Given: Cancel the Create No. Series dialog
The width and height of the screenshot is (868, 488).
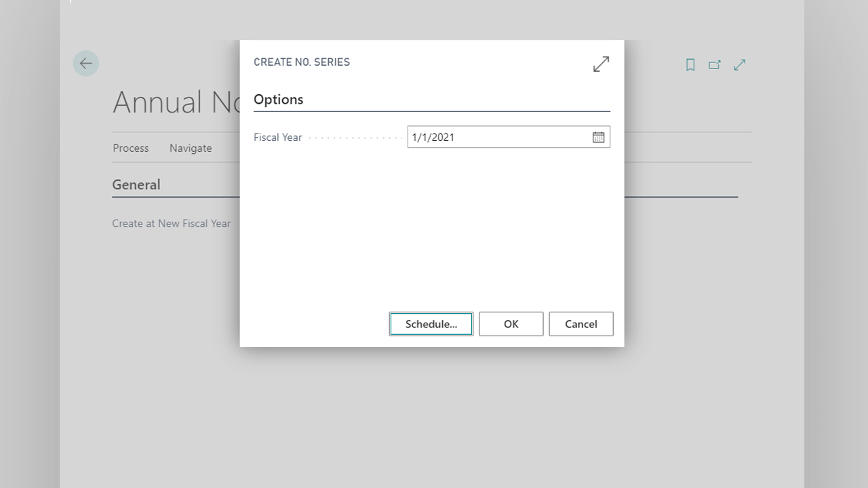Looking at the screenshot, I should point(580,324).
